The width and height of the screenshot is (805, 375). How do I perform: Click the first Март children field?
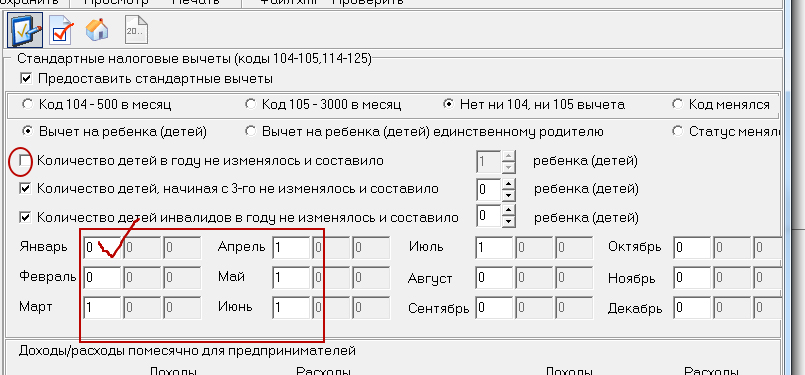pos(102,308)
